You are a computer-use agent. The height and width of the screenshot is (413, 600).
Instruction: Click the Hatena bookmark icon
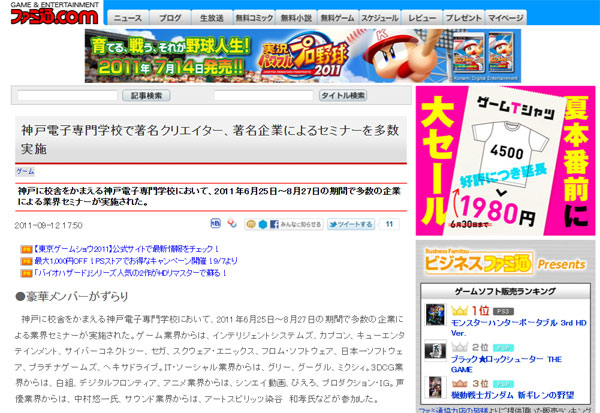click(215, 224)
